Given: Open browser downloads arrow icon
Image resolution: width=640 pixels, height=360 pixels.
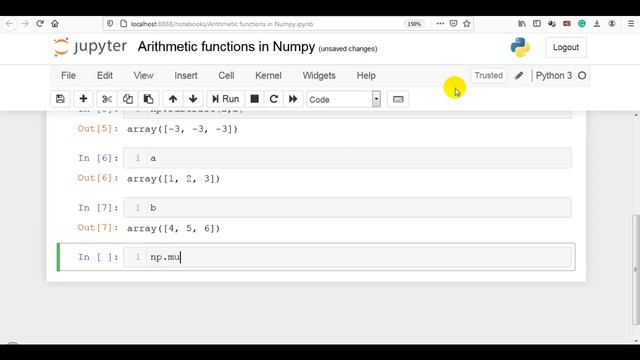Looking at the screenshot, I should click(597, 24).
